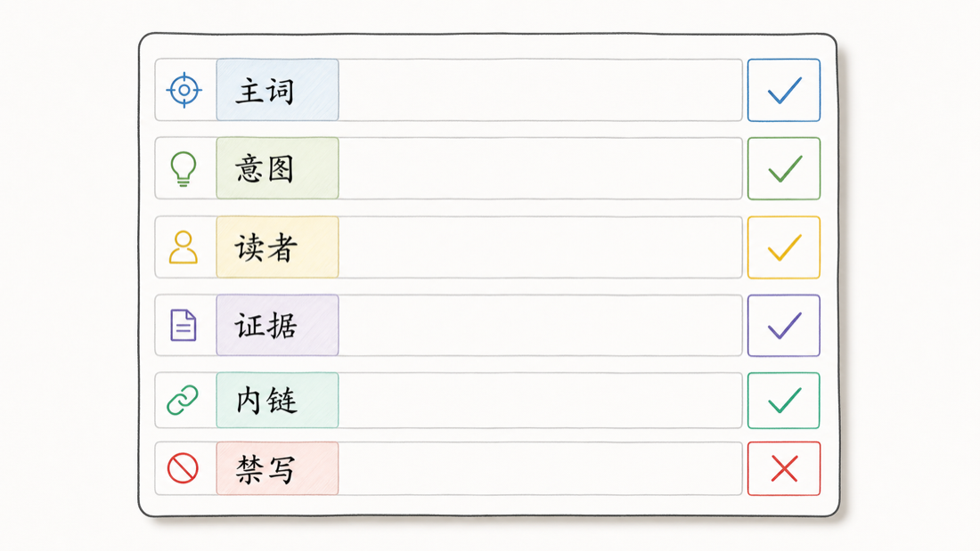The image size is (980, 551).
Task: Click inside the 内链 input field
Action: pos(541,401)
